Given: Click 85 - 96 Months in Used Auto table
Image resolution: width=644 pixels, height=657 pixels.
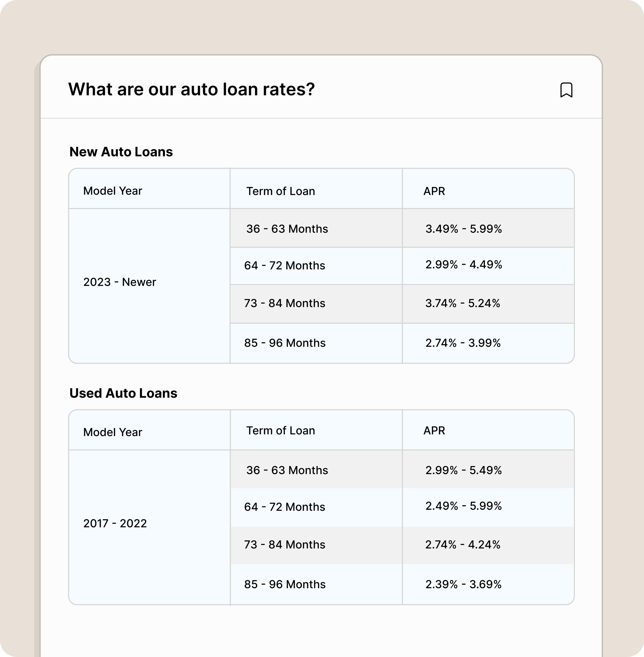Looking at the screenshot, I should (x=285, y=584).
